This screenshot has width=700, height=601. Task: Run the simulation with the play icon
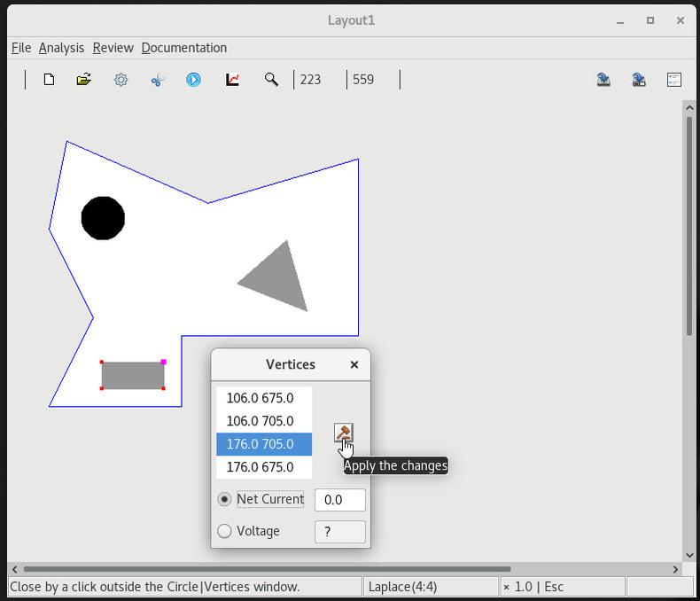point(193,80)
